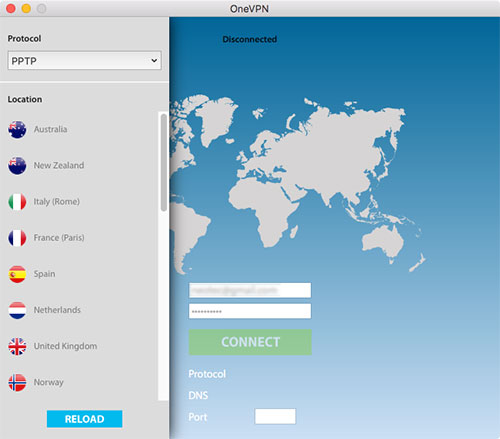Click the DNS label
Image resolution: width=500 pixels, height=439 pixels.
[x=198, y=395]
